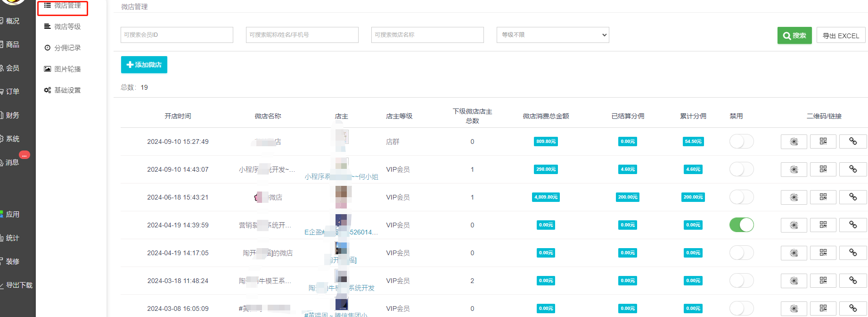Screen dimensions: 868x317
Task: Click the green 搜索 button
Action: click(x=794, y=35)
